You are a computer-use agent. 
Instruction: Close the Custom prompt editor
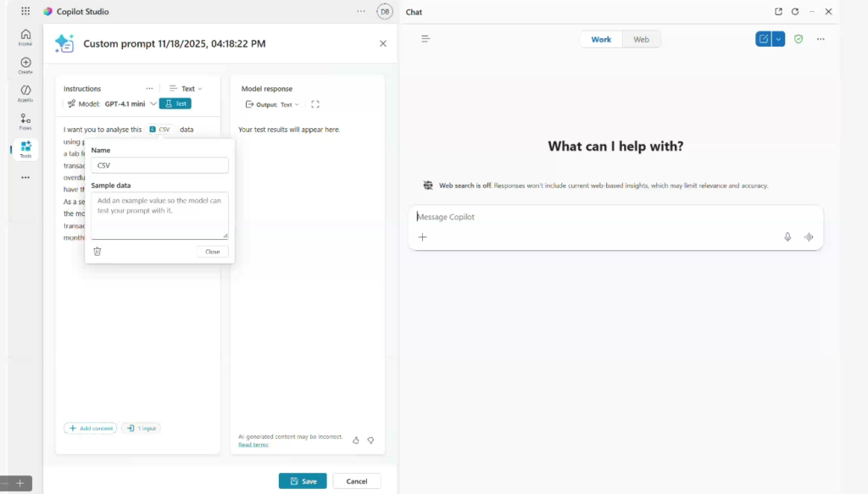(383, 43)
